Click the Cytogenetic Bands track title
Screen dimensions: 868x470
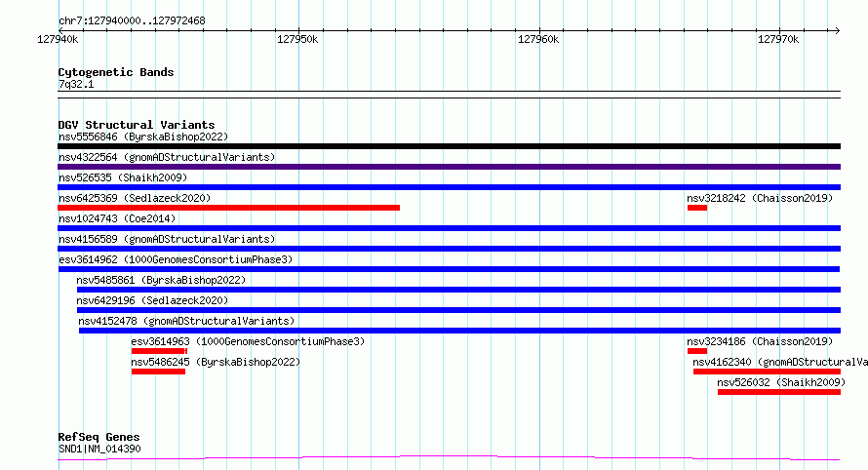pyautogui.click(x=116, y=72)
